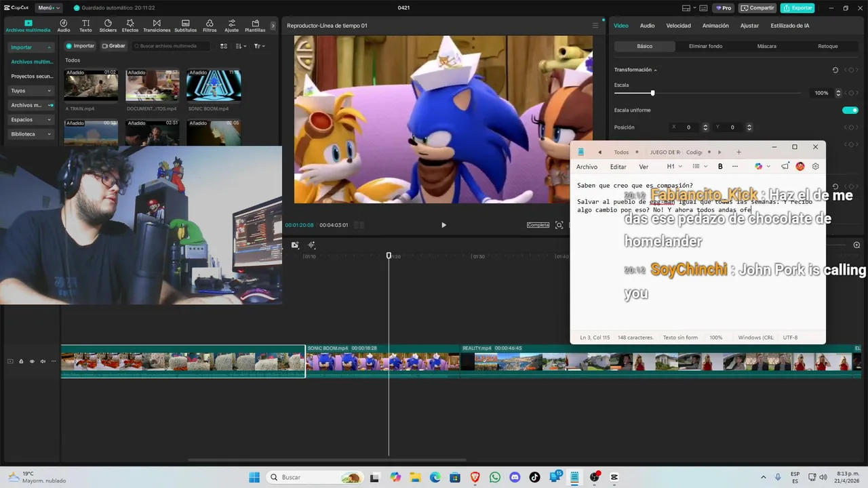Switch to Estilizado de IA tab

coord(790,26)
